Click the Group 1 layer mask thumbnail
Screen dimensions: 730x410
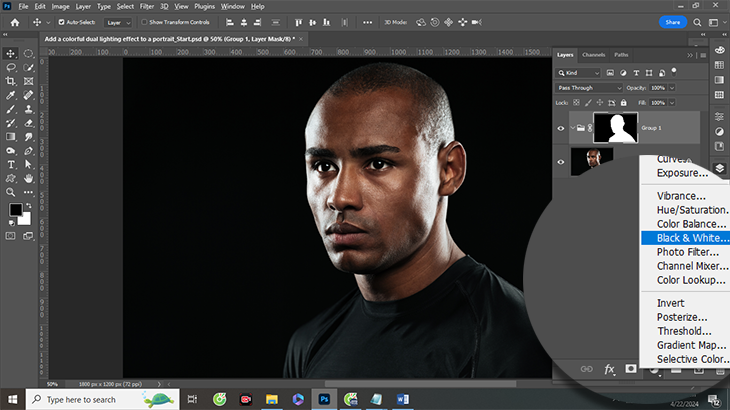pyautogui.click(x=615, y=128)
